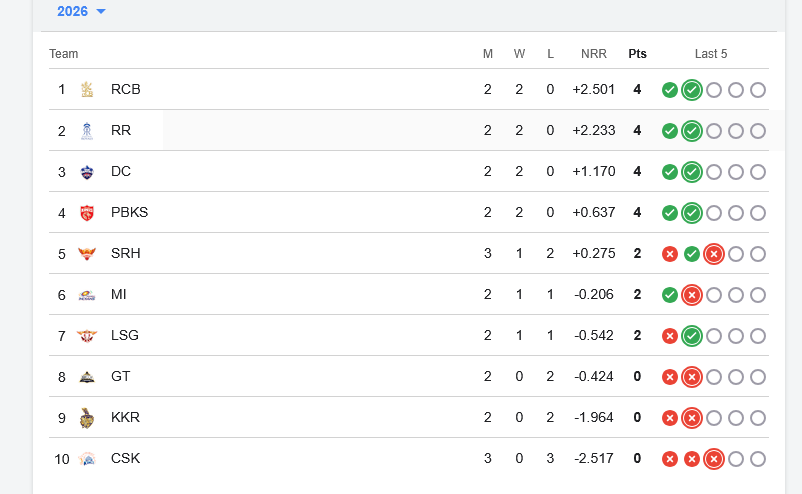Click MI's highlighted latest loss indicator
The height and width of the screenshot is (494, 802).
pyautogui.click(x=691, y=295)
